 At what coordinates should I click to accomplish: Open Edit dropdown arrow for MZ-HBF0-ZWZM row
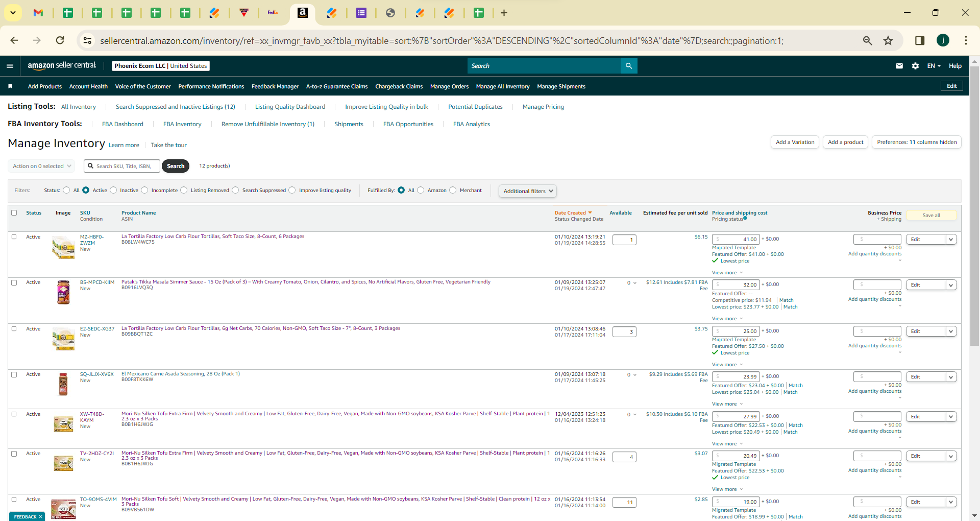951,240
